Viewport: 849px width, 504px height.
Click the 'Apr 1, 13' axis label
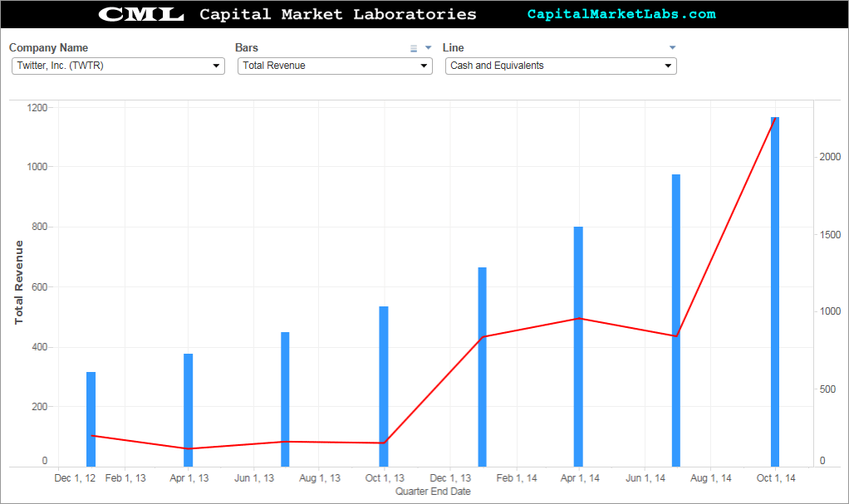pos(189,478)
